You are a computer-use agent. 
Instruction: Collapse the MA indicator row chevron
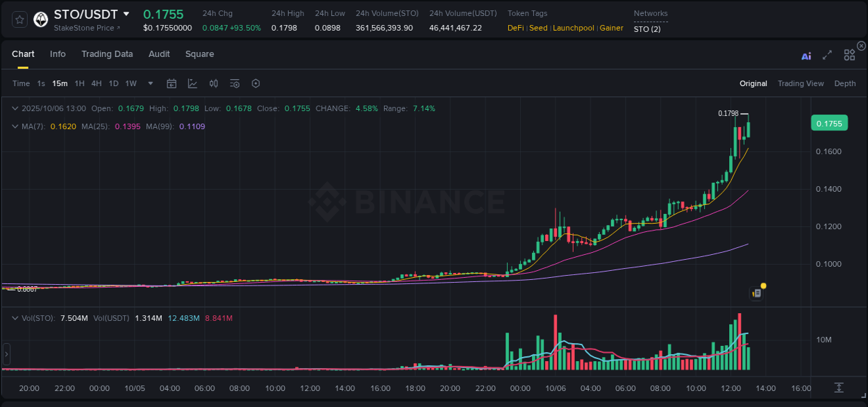pyautogui.click(x=15, y=126)
